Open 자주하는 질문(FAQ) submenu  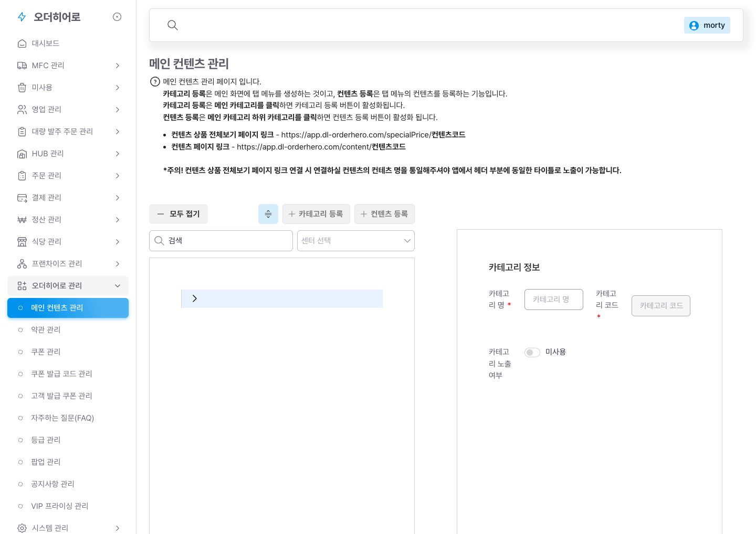point(68,418)
